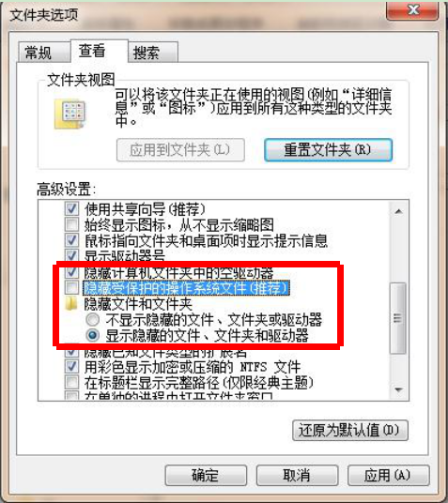
Task: Click the folder view icon image
Action: [x=70, y=114]
